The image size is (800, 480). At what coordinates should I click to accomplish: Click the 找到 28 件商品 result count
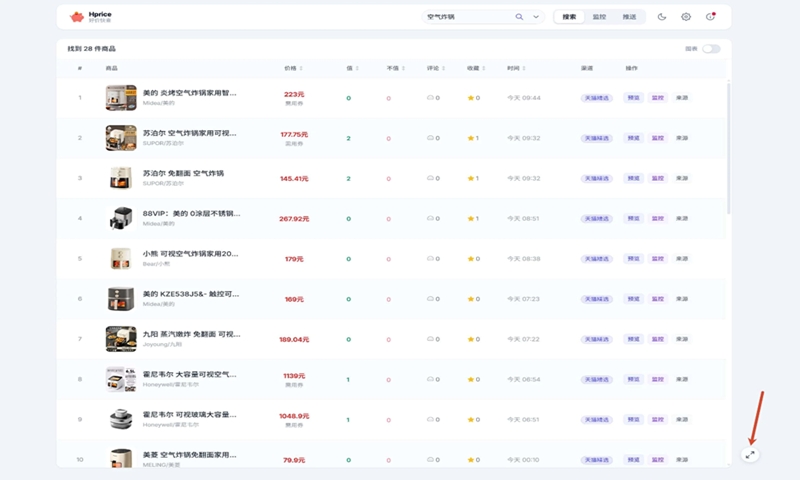tap(92, 49)
